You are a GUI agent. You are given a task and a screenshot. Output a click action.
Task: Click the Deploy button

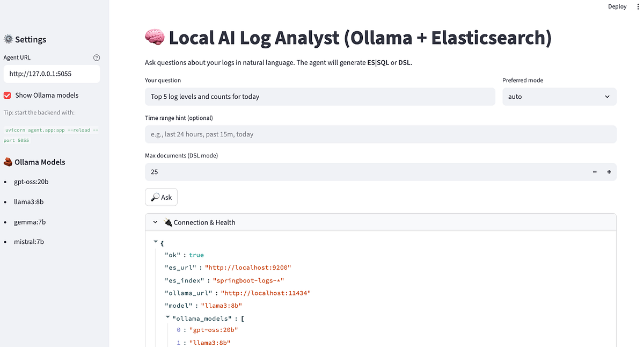[617, 6]
